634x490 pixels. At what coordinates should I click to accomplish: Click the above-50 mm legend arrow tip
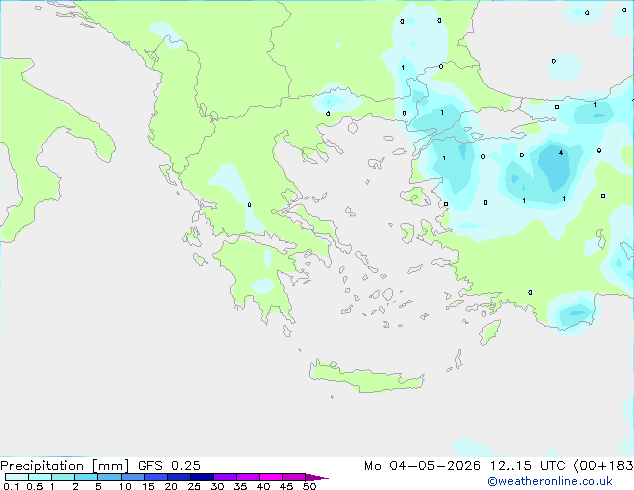tap(317, 477)
